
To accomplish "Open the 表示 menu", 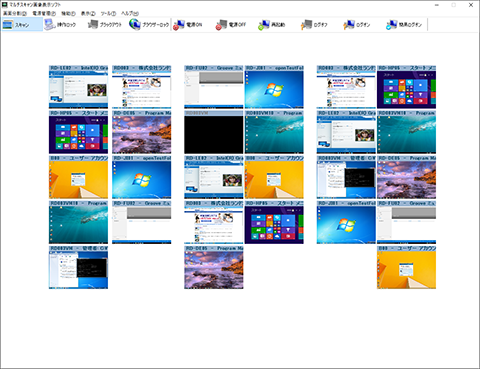I will click(x=88, y=13).
